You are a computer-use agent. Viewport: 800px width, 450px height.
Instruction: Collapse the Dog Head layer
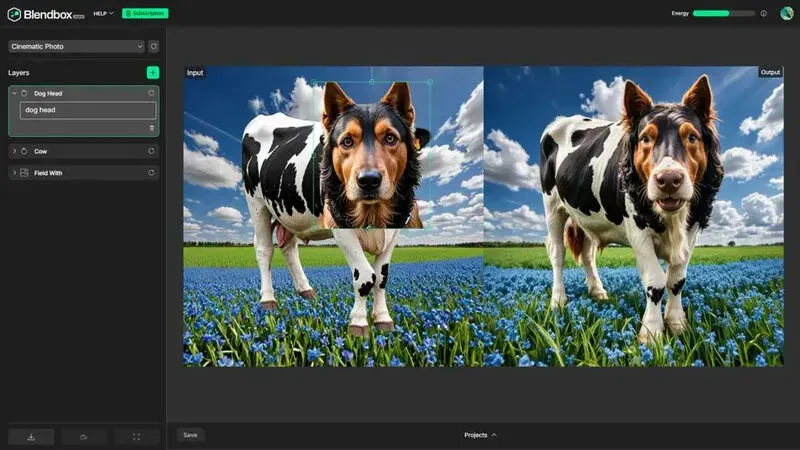14,93
